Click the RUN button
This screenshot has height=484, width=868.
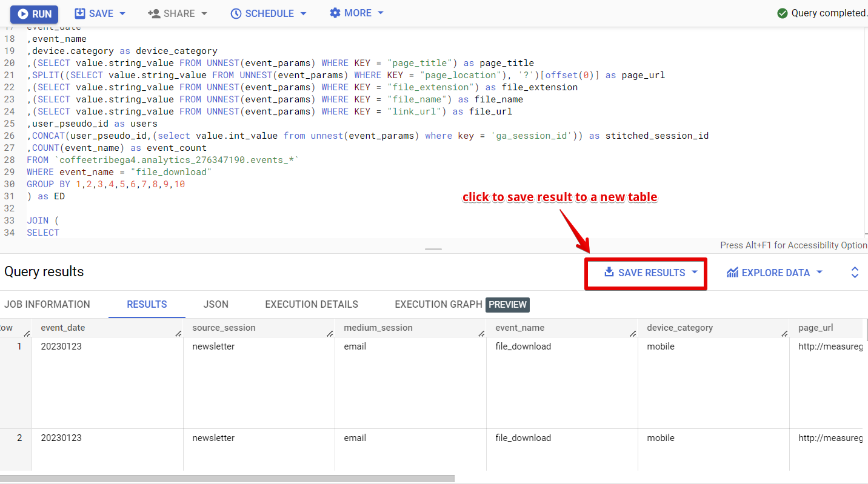[x=34, y=13]
